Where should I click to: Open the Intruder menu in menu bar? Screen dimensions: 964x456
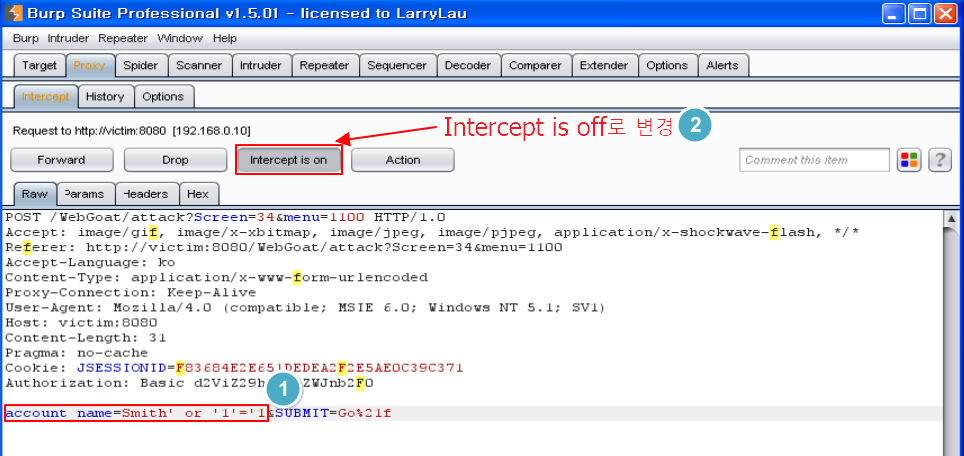tap(68, 38)
